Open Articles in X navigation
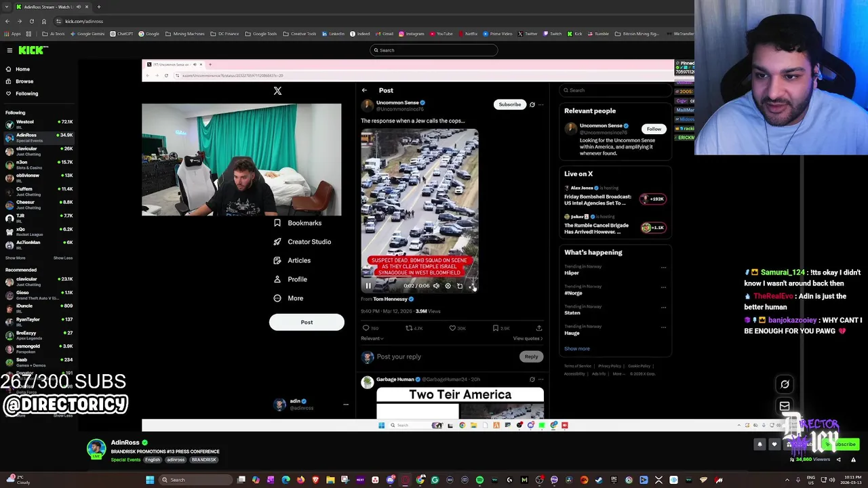 tap(292, 260)
